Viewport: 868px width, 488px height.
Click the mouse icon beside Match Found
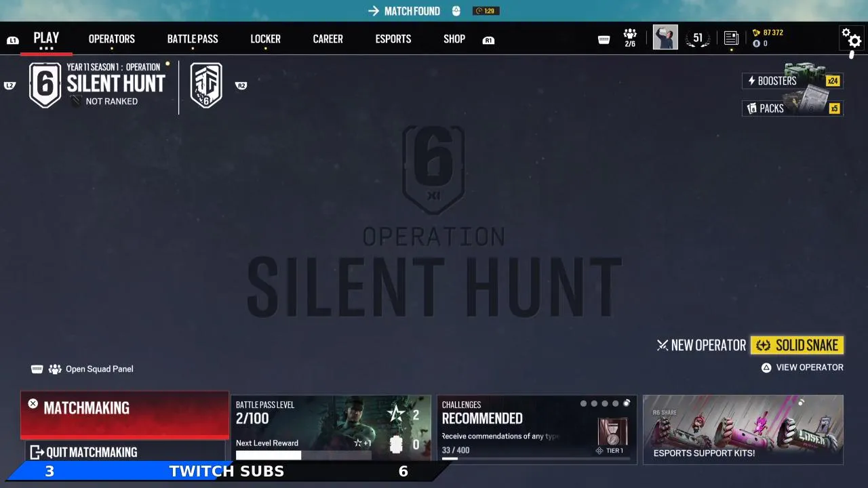(x=456, y=11)
